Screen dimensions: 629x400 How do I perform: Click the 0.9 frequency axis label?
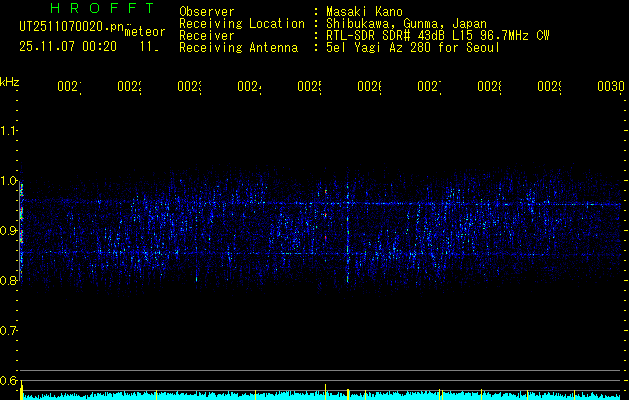[x=10, y=231]
